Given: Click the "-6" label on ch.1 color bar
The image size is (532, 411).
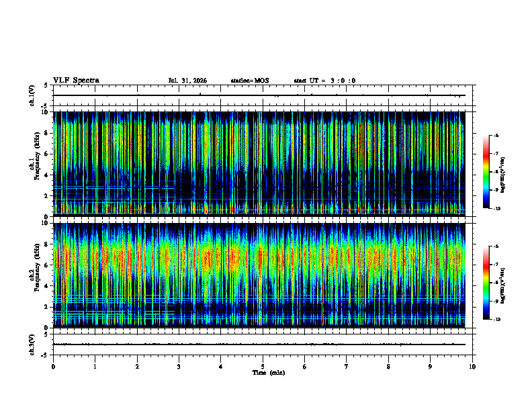Looking at the screenshot, I should [x=496, y=135].
